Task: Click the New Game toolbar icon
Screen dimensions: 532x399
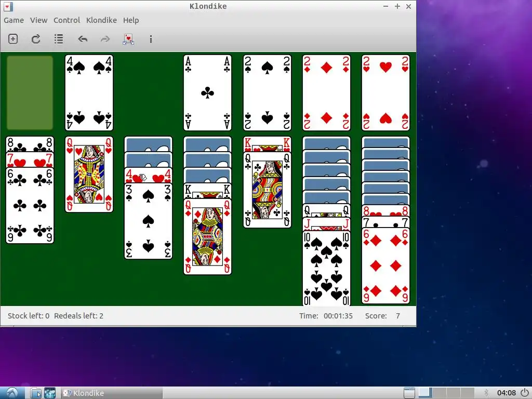Action: [13, 39]
